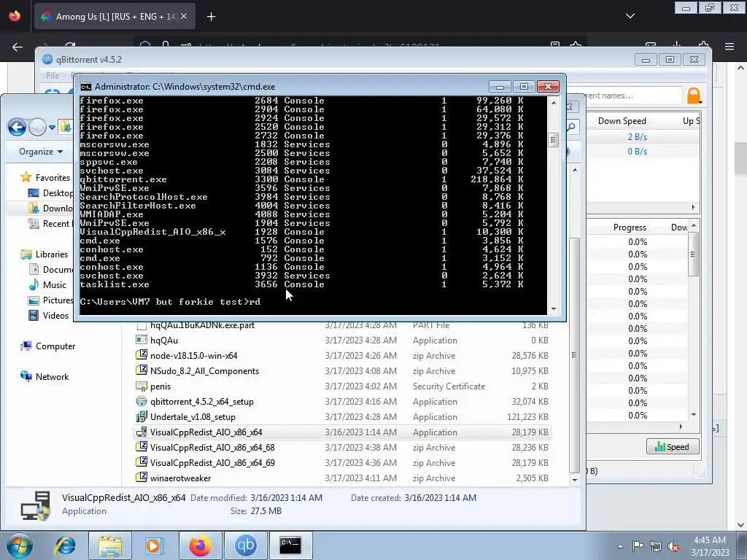
Task: Click the muted volume tray icon
Action: click(673, 546)
